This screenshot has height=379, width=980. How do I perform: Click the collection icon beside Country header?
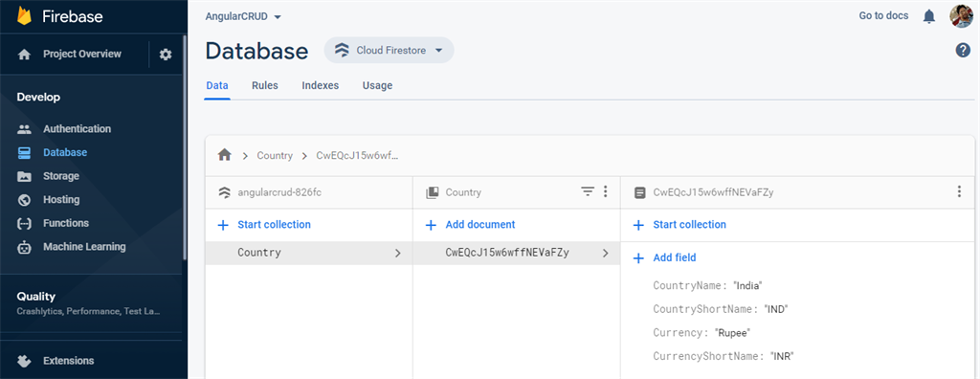[x=432, y=192]
